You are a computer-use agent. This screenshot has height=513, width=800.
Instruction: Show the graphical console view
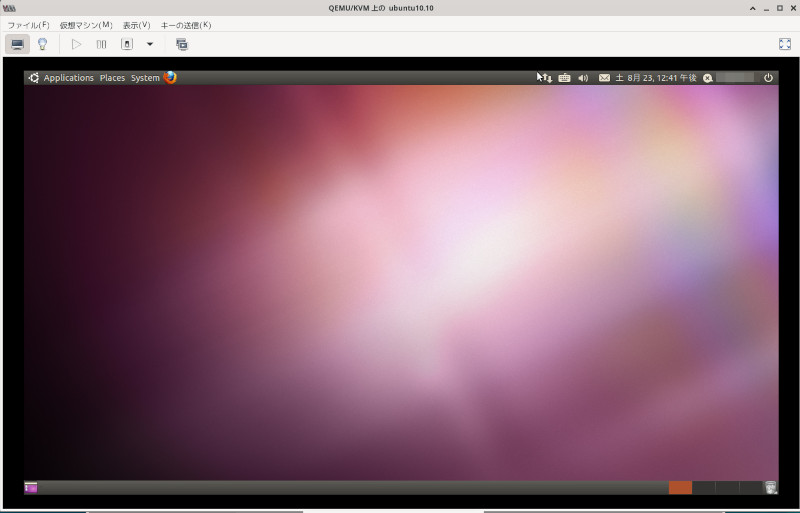coord(17,44)
